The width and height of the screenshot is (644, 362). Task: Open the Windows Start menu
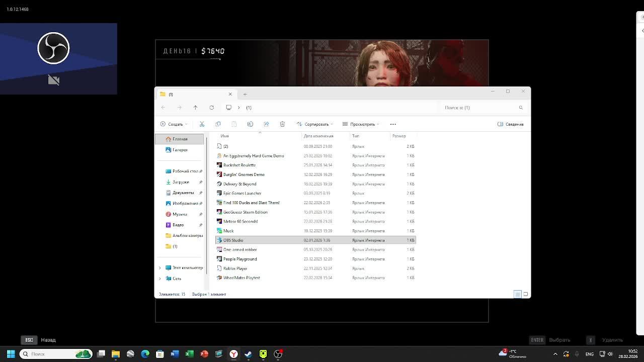(x=11, y=354)
